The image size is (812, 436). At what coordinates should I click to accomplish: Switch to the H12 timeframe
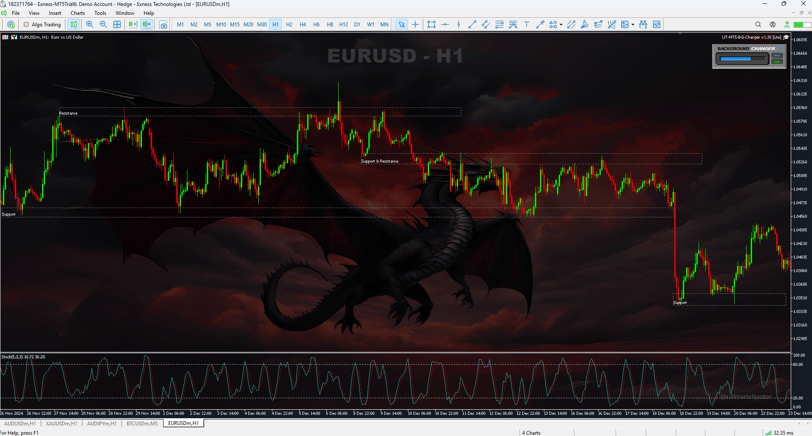point(343,24)
